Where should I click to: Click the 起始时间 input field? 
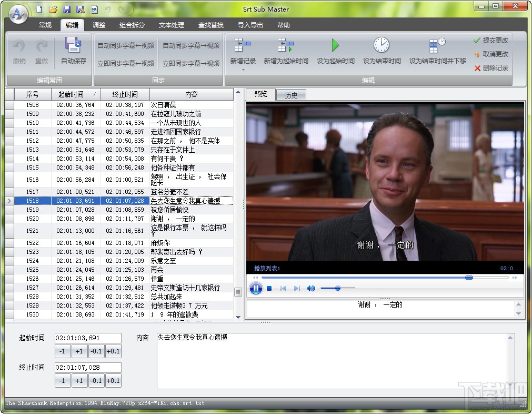point(88,338)
